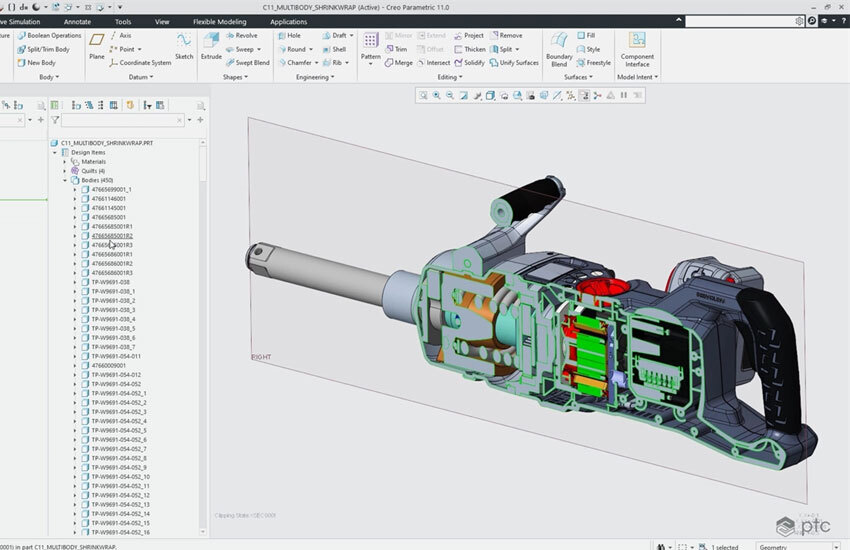Open the Sweep dropdown arrow
The image size is (850, 550).
(259, 49)
